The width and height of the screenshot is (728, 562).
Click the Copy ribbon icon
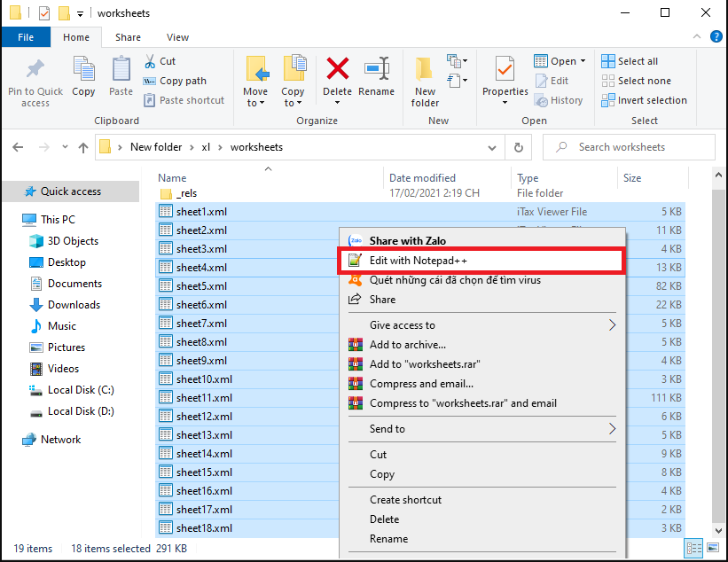(x=83, y=69)
